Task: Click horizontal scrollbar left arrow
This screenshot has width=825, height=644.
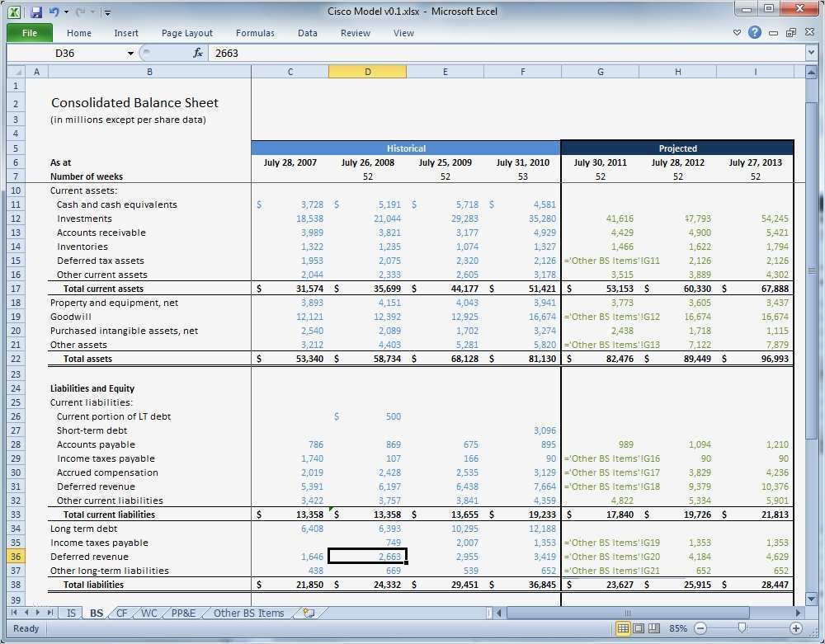Action: (x=499, y=613)
